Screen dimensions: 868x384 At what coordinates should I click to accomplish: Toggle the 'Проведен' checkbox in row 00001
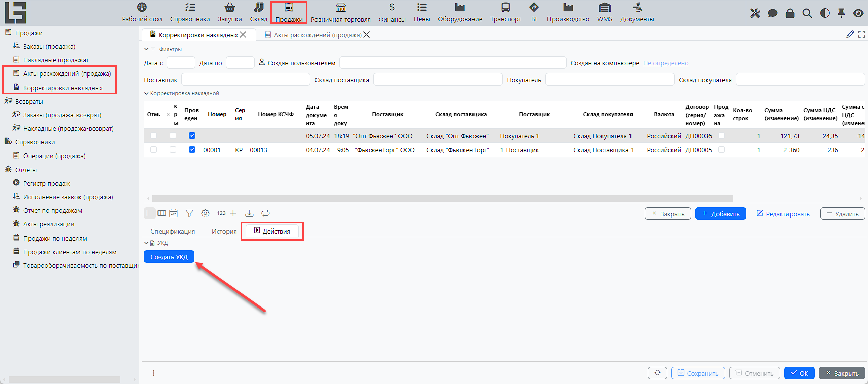tap(192, 150)
